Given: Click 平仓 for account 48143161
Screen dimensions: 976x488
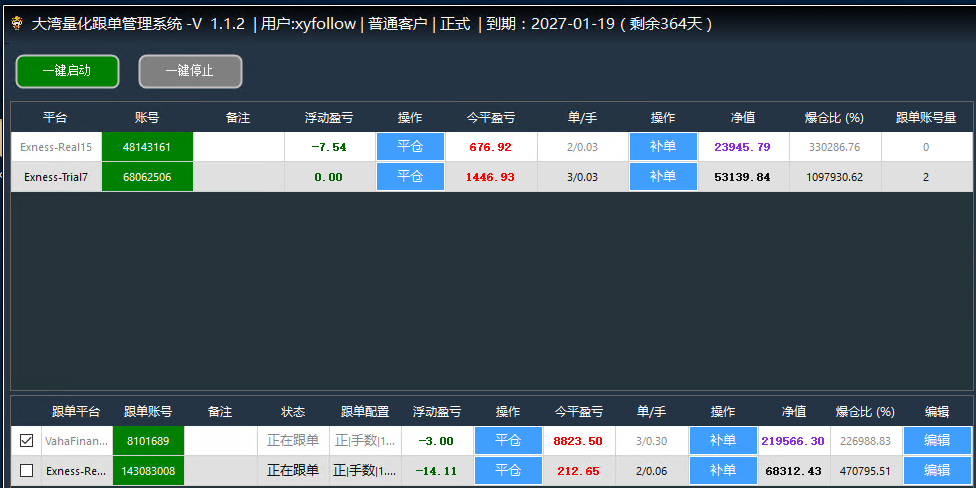Looking at the screenshot, I should tap(410, 147).
